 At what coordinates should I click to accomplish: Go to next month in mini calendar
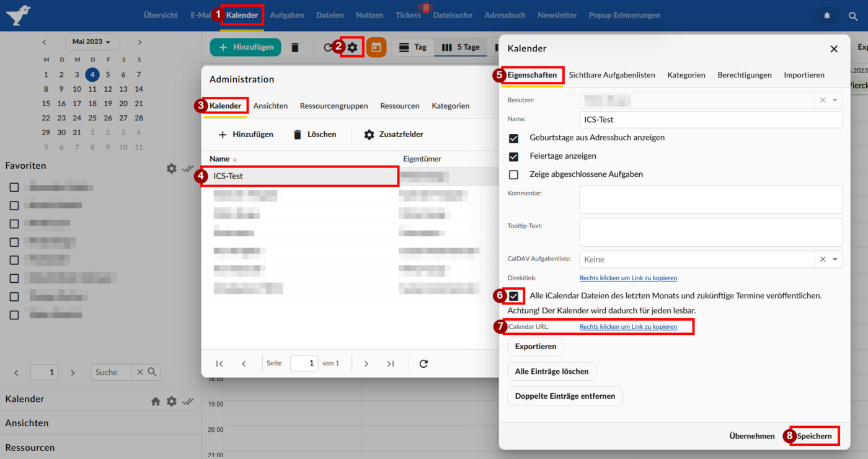[139, 42]
